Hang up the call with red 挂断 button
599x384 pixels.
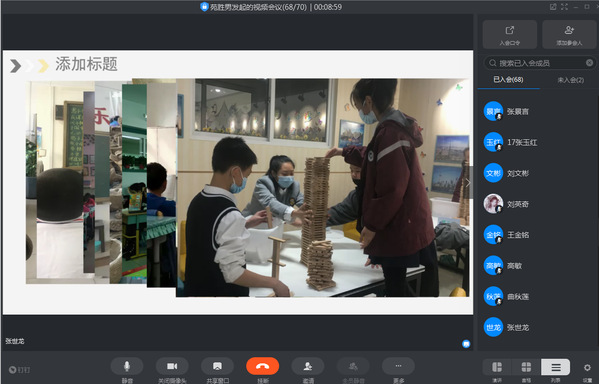263,366
